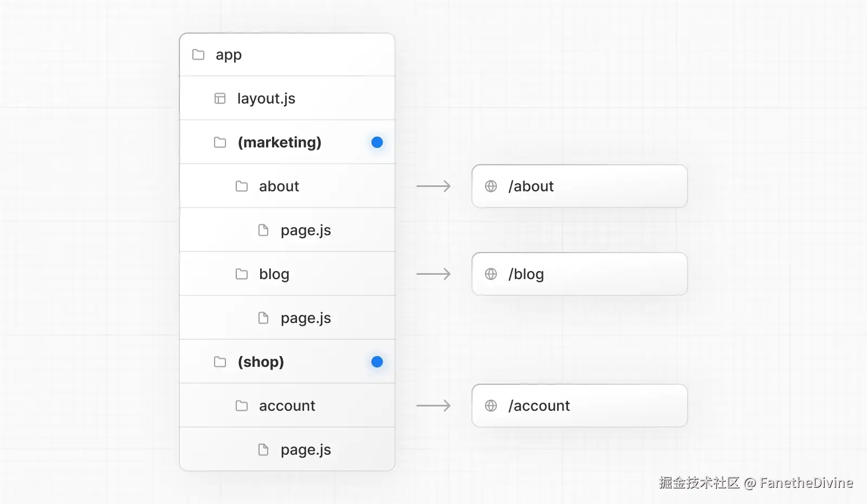Click the blog folder icon

tap(242, 274)
